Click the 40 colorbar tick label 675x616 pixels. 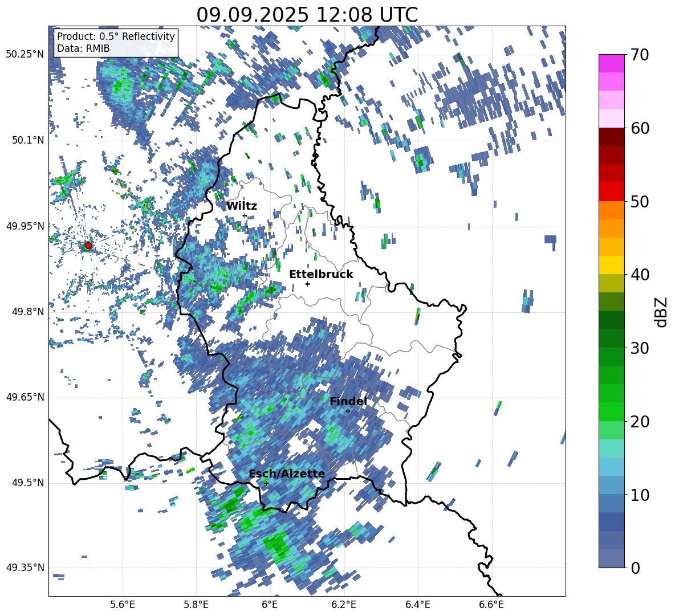pos(639,275)
